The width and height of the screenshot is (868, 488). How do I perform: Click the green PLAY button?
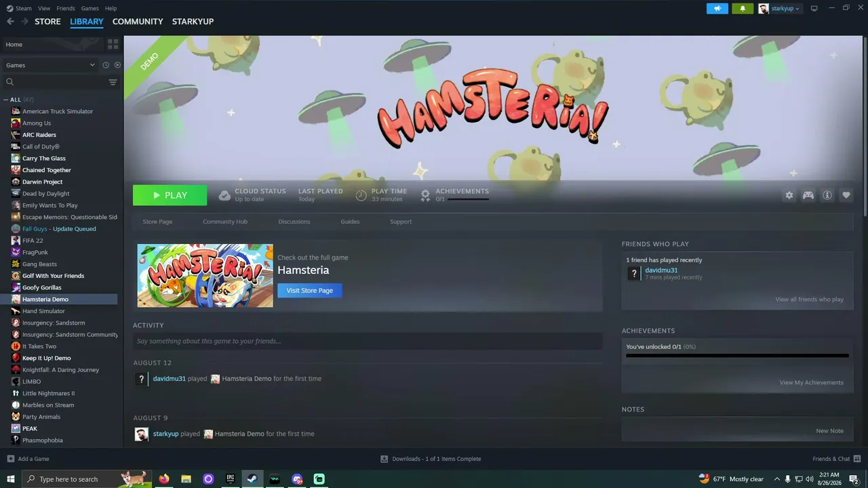[170, 195]
